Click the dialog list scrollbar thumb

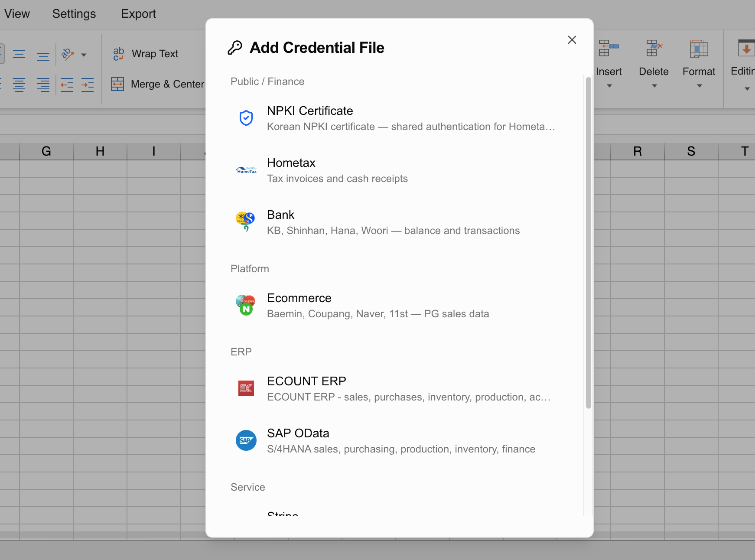point(589,243)
